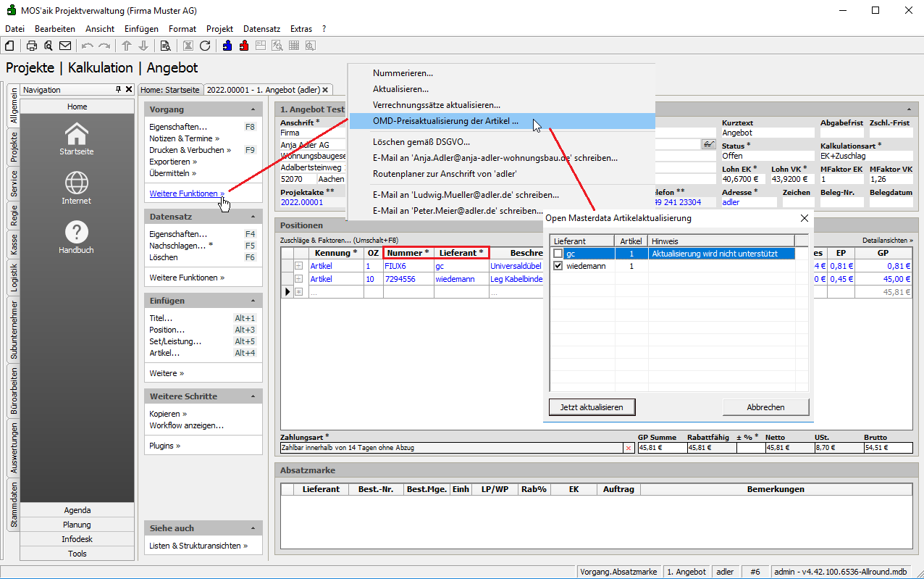924x579 pixels.
Task: Click the Zahlungsart text field
Action: (452, 448)
